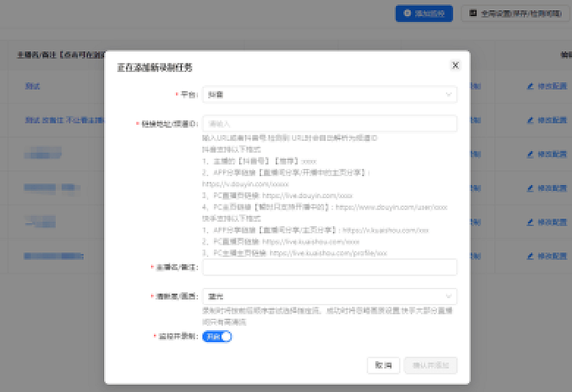This screenshot has width=572, height=392.
Task: Focus the 主播名/备注 text field
Action: coord(329,267)
